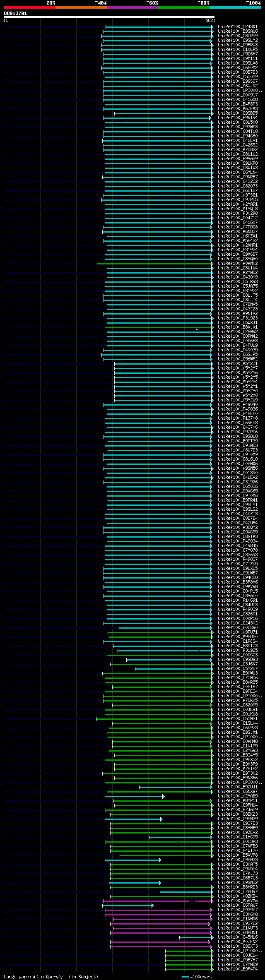This screenshot has width=265, height=980.
Task: Select UniRef100_C8QXT3 label
Action: [238, 946]
